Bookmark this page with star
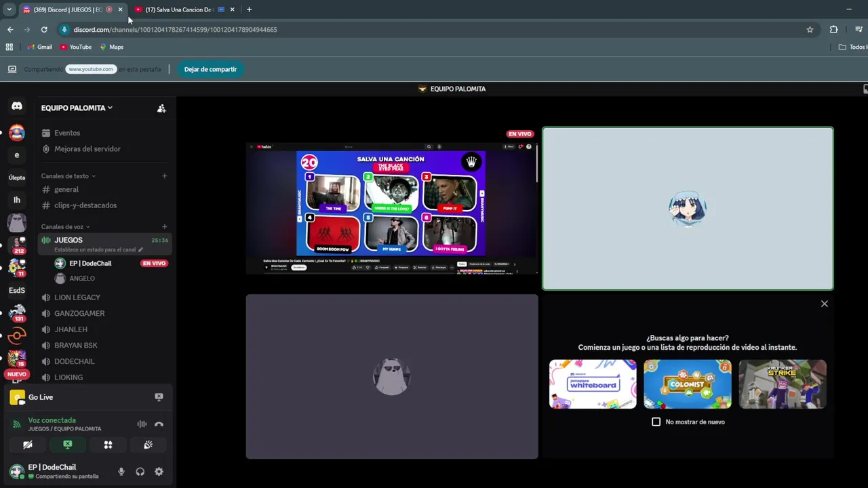 click(x=810, y=30)
